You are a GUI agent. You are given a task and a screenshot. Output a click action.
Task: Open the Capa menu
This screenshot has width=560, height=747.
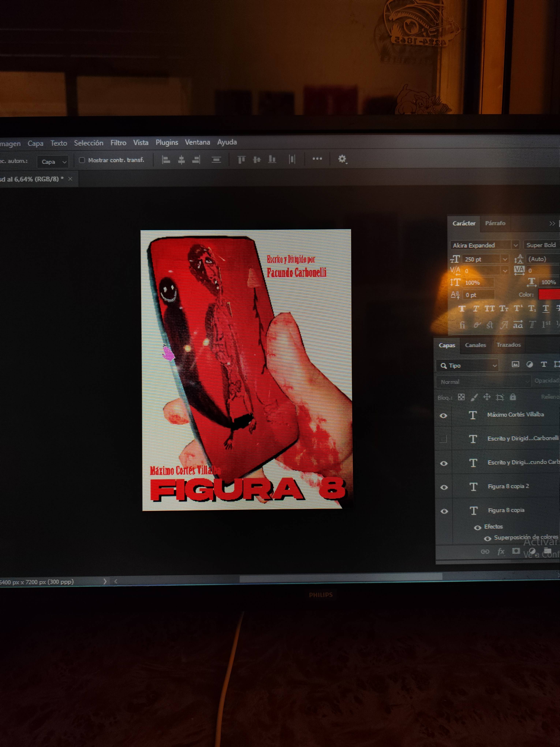(x=36, y=144)
